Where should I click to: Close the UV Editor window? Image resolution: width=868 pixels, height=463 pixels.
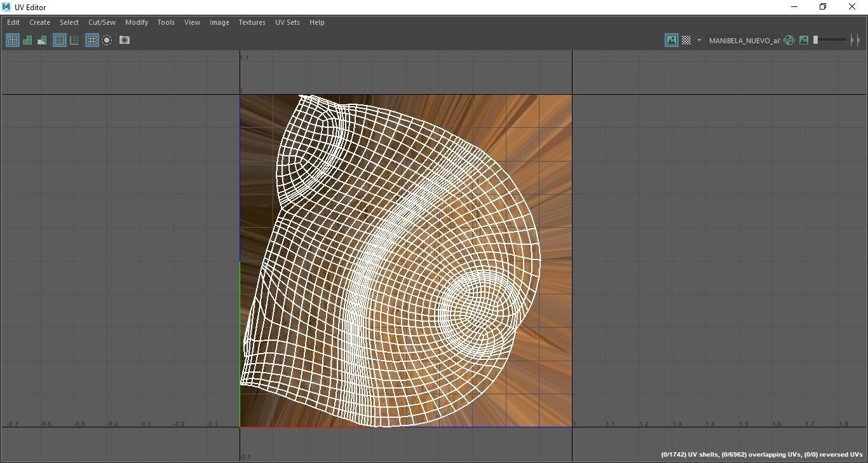pyautogui.click(x=852, y=7)
